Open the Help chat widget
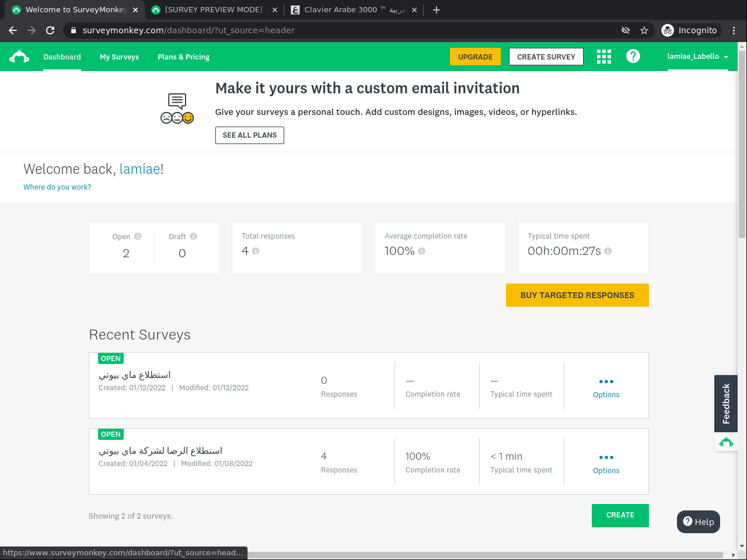Viewport: 747px width, 560px height. tap(699, 522)
